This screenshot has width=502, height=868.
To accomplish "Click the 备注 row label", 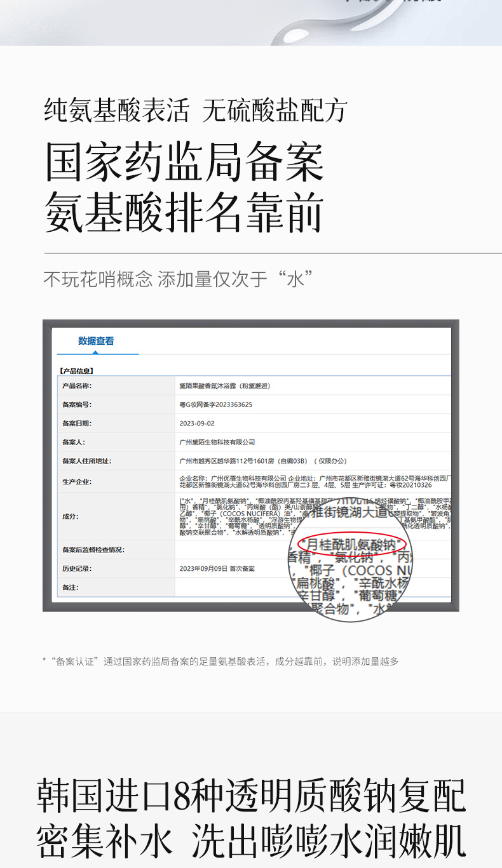I will click(x=70, y=587).
